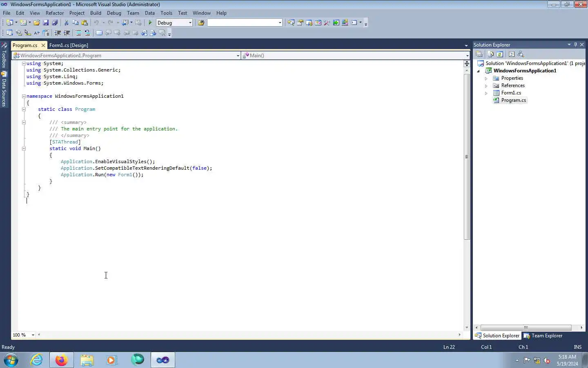Refresh the Solution Explorer tree
This screenshot has width=588, height=368.
pos(500,54)
